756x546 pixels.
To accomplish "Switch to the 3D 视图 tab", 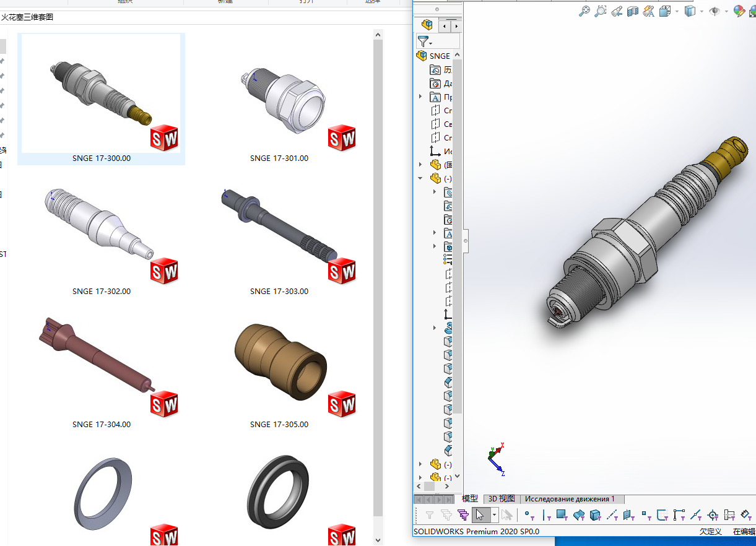I will (501, 499).
